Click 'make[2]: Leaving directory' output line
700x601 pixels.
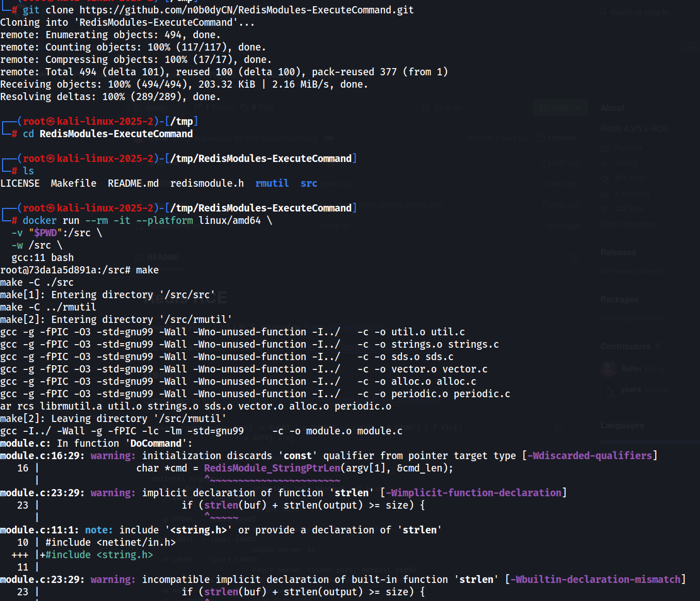[113, 418]
